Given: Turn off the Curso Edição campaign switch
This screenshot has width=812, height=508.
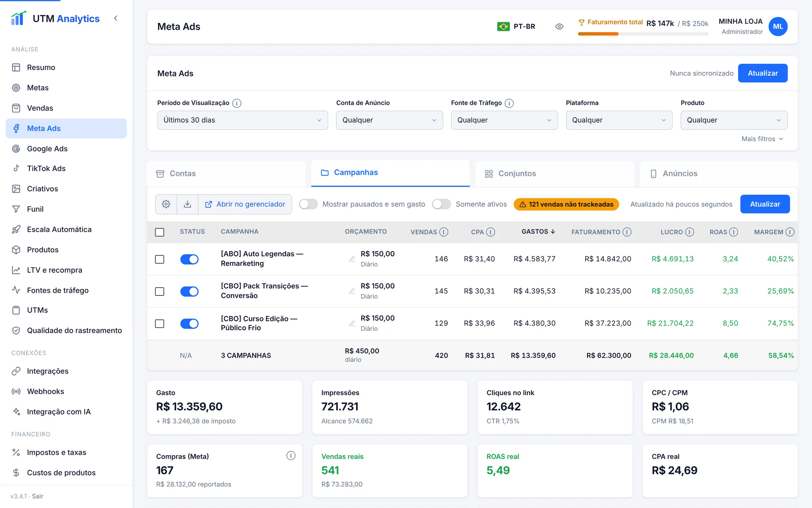Looking at the screenshot, I should pos(189,323).
